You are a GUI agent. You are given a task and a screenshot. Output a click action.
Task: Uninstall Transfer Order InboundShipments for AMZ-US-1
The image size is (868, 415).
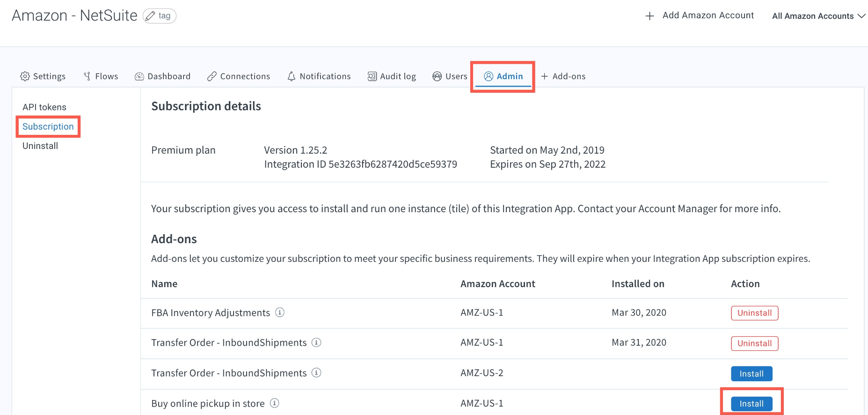pyautogui.click(x=755, y=343)
